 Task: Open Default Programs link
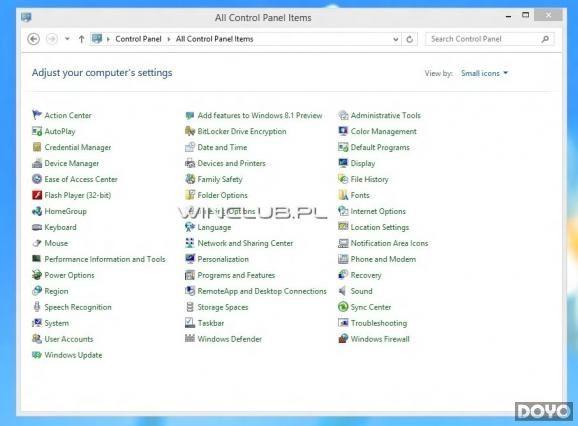pyautogui.click(x=380, y=147)
